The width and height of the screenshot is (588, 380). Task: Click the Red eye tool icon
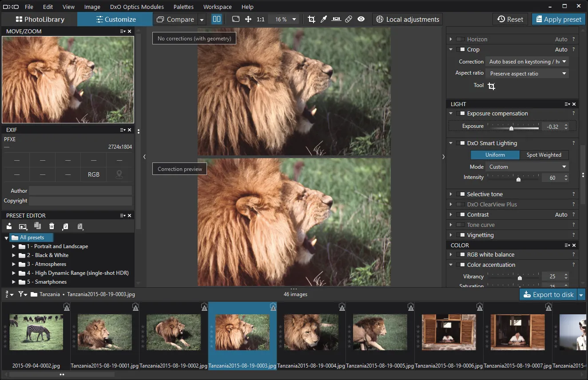[x=361, y=20]
